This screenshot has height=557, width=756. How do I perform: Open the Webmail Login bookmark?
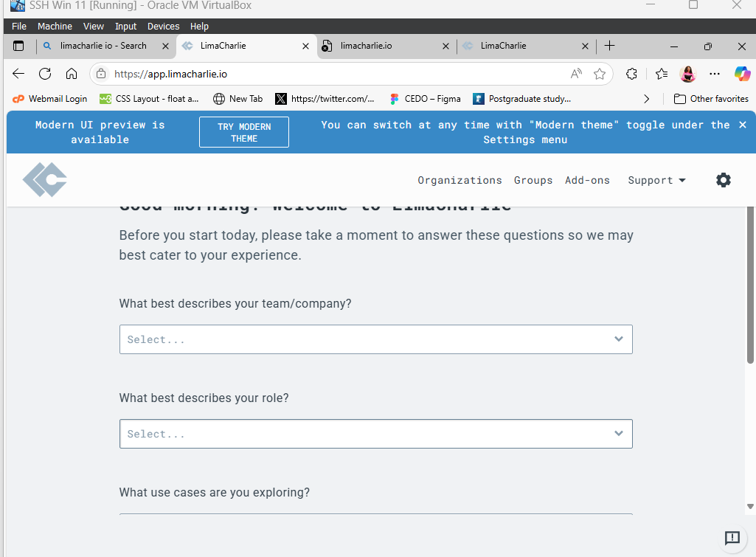point(49,99)
